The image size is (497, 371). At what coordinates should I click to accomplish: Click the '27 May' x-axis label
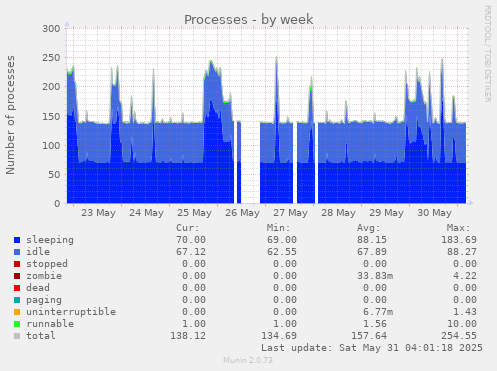coord(290,213)
